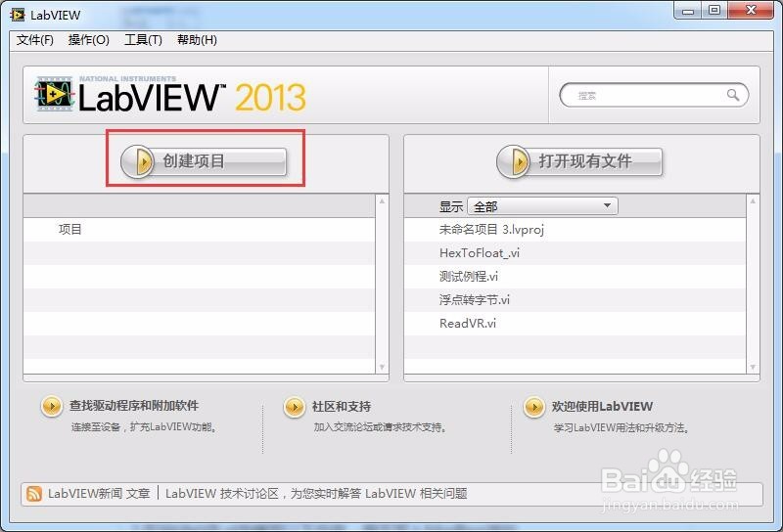
Task: Open the 帮助(H) menu
Action: 197,40
